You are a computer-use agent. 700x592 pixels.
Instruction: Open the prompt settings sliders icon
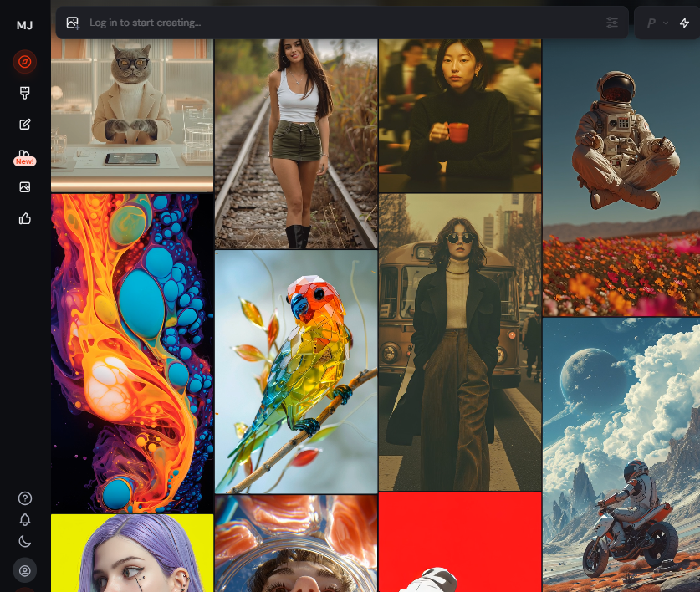612,23
